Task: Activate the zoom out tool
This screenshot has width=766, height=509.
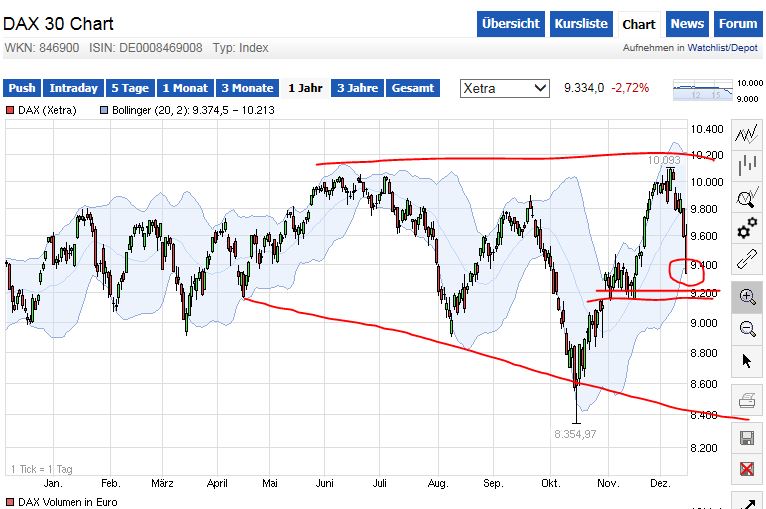Action: coord(746,328)
